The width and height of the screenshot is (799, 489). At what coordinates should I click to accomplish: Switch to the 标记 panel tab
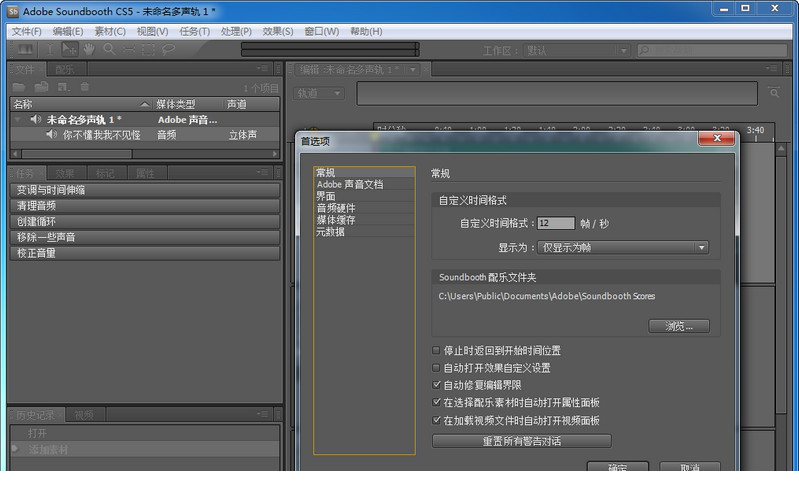tap(105, 174)
